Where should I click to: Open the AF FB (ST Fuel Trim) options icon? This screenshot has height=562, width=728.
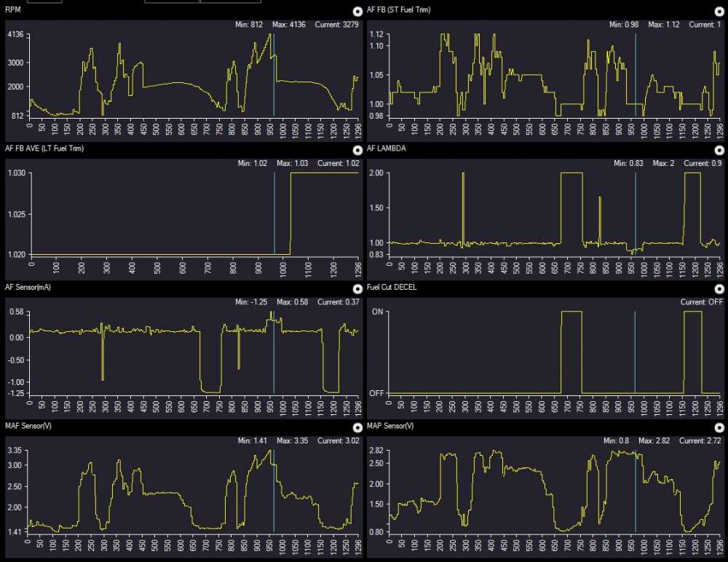click(x=720, y=12)
